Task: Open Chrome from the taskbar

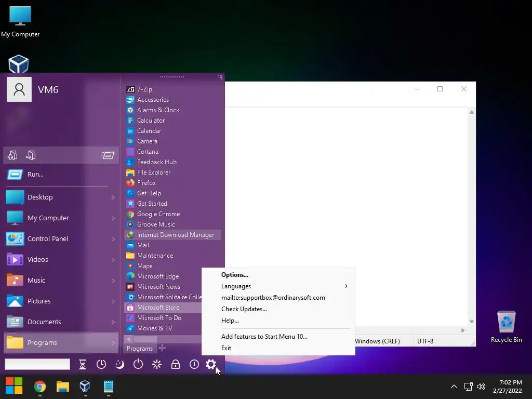Action: (40, 387)
